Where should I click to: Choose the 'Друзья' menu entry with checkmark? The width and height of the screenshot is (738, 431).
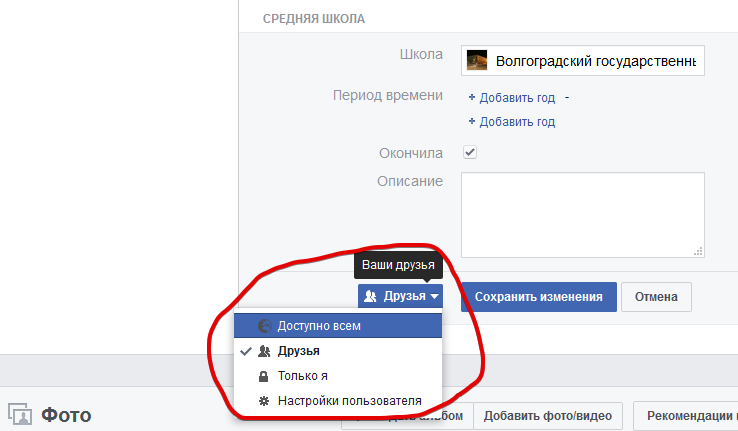pos(338,351)
